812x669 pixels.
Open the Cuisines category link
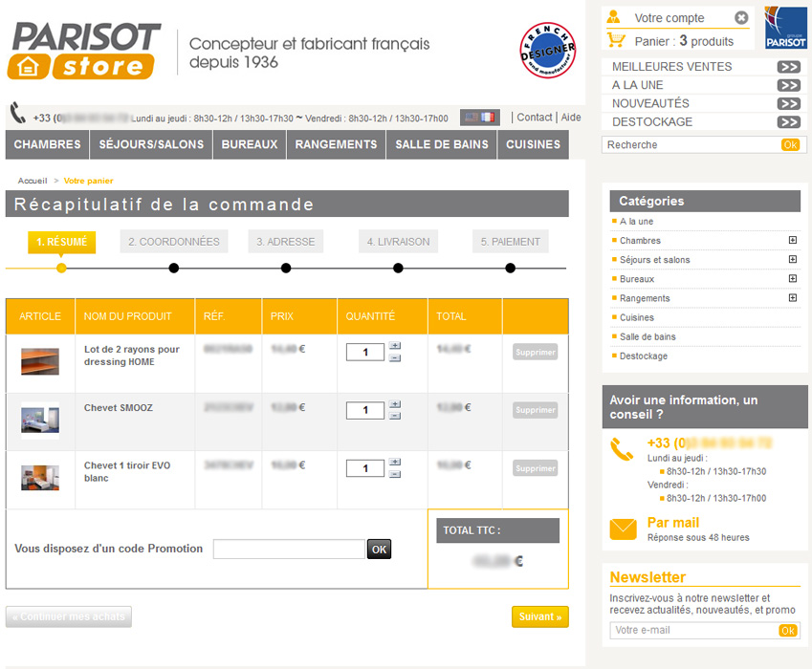point(636,317)
